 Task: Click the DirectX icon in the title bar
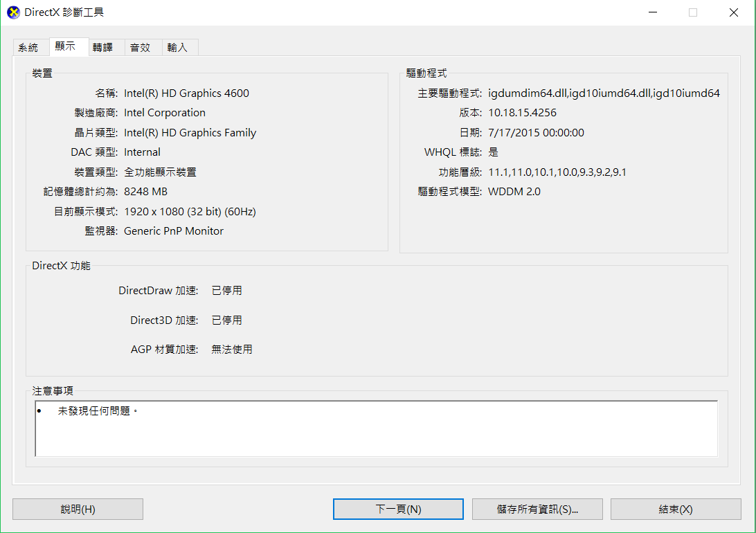click(x=14, y=12)
